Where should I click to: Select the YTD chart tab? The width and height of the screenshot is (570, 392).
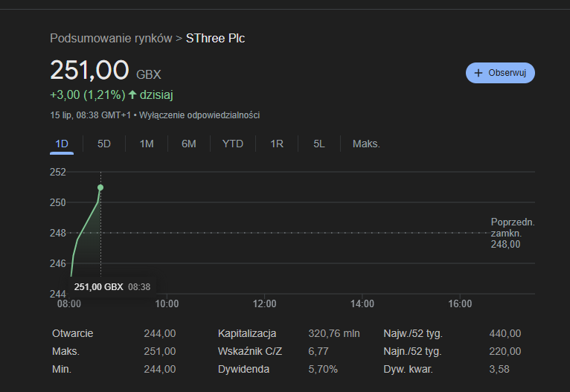tap(233, 144)
